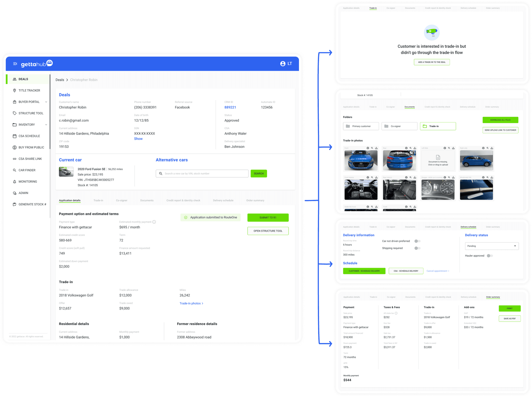
Task: Open the Order summary tab
Action: (x=255, y=200)
